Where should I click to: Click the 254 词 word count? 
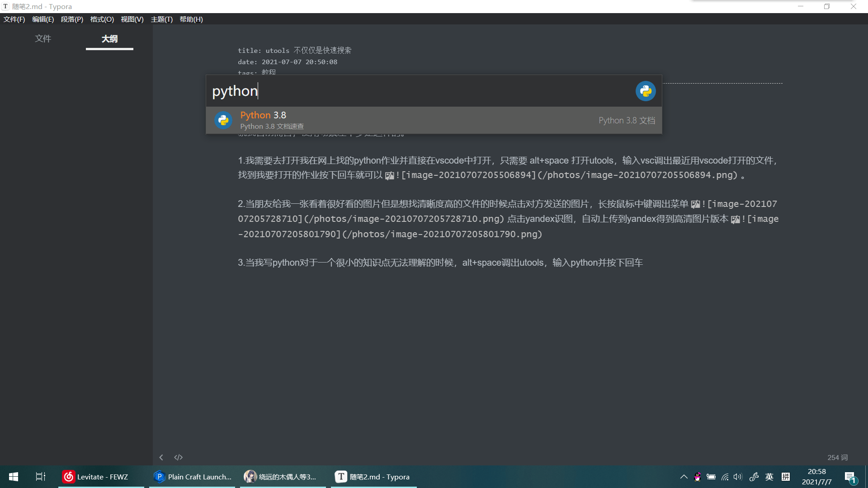[x=837, y=457]
